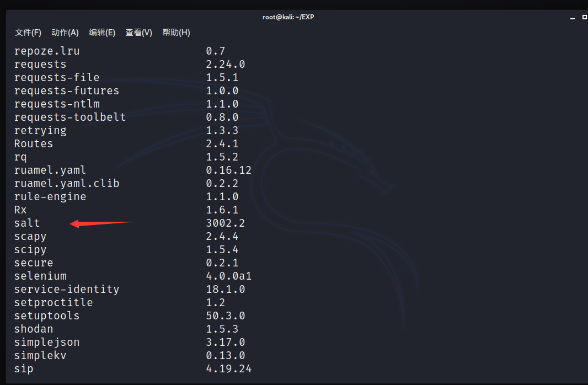Click the sip version 4.19.24
This screenshot has width=588, height=385.
[228, 369]
